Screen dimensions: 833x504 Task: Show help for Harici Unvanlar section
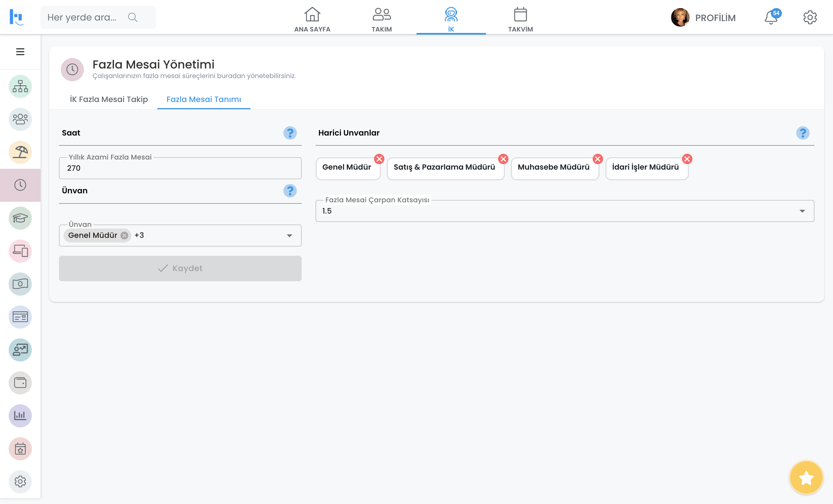(x=802, y=133)
